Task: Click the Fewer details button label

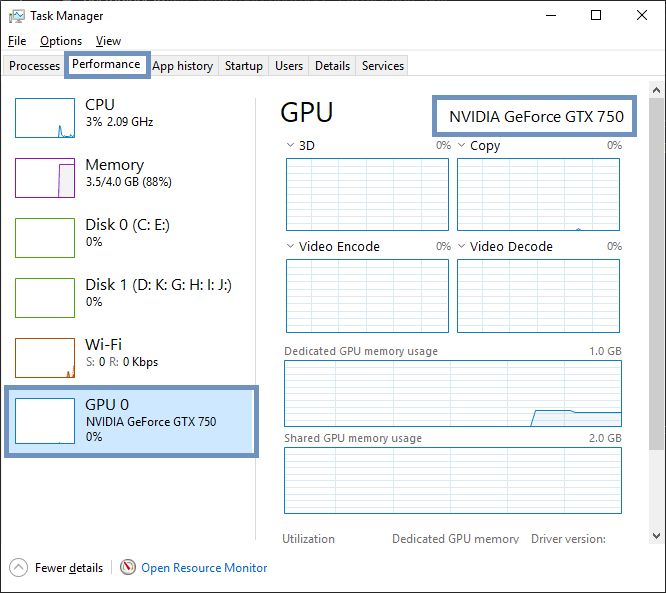Action: (x=69, y=568)
